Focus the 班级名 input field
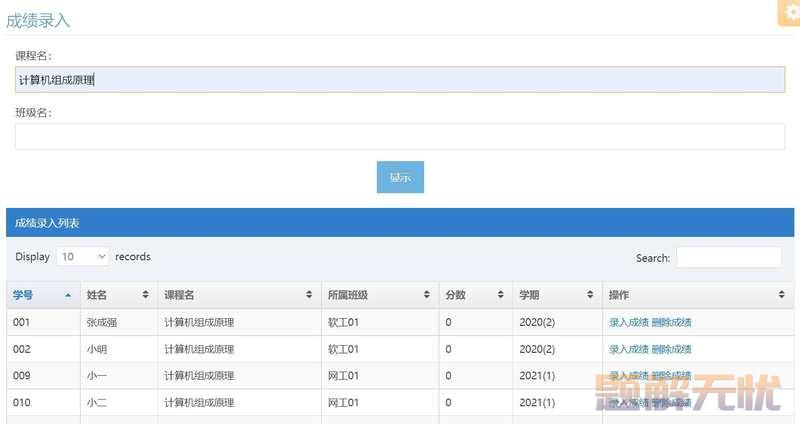Image resolution: width=800 pixels, height=424 pixels. click(x=400, y=136)
